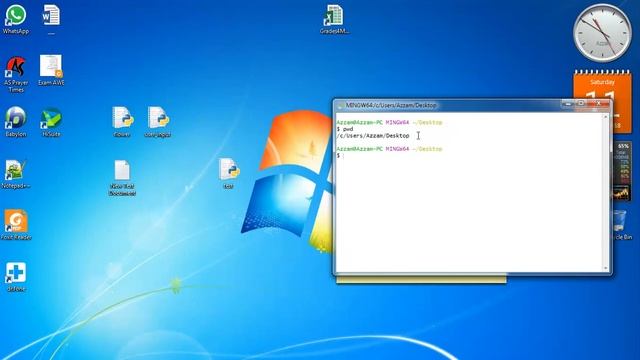The height and width of the screenshot is (360, 640).
Task: Maximize the MINGW64 terminal window
Action: point(581,104)
